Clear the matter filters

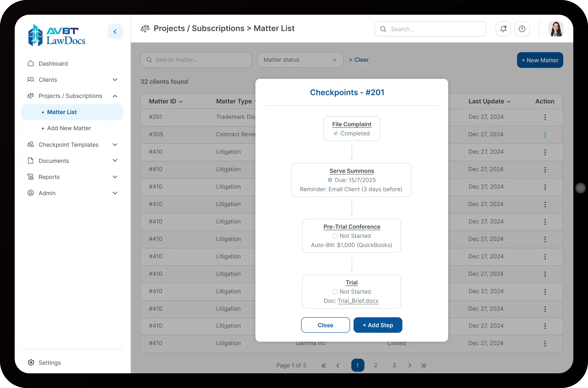pos(358,60)
